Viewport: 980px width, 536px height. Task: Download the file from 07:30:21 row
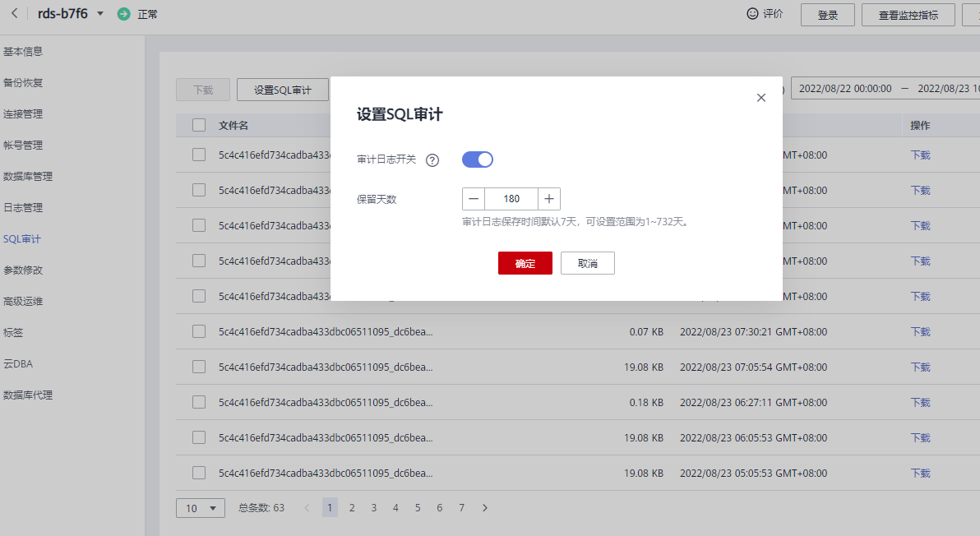click(x=920, y=332)
